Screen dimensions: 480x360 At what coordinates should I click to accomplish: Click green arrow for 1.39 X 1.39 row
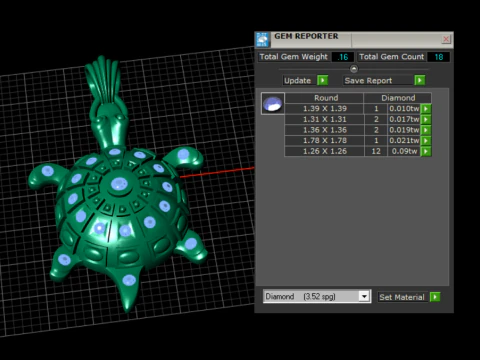426,109
